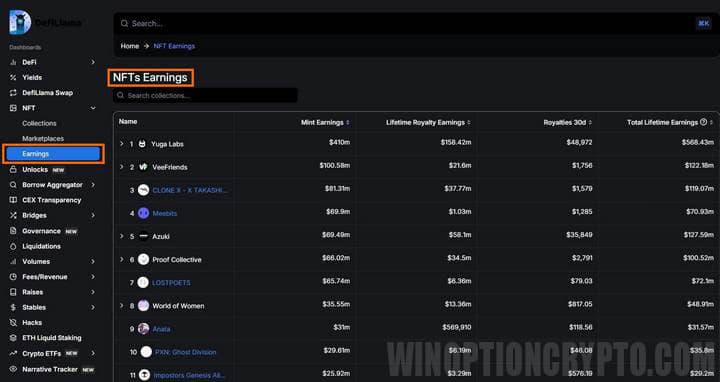Select the Earnings sidebar item
Screen dimensions: 720x382
(x=53, y=154)
